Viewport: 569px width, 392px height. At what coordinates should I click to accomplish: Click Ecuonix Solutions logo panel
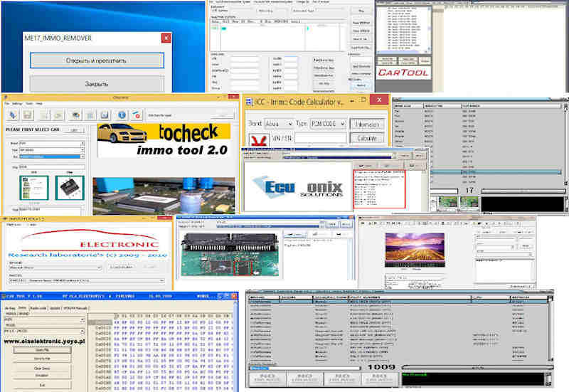tap(297, 186)
